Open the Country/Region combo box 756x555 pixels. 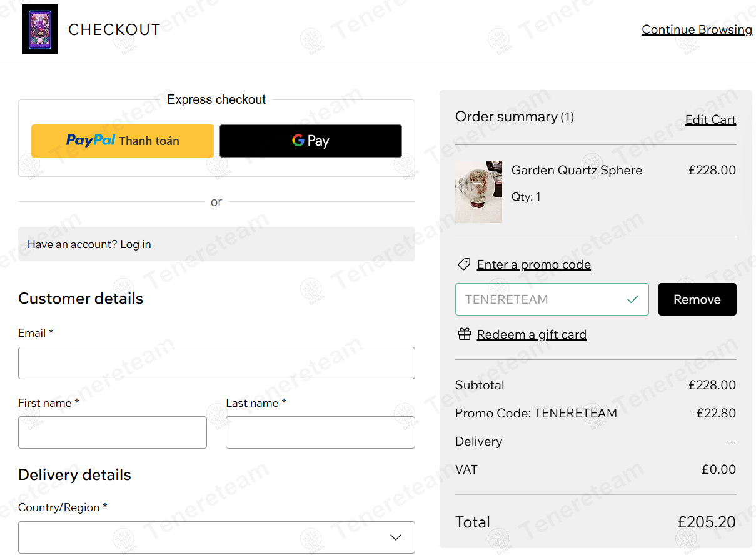tap(216, 537)
